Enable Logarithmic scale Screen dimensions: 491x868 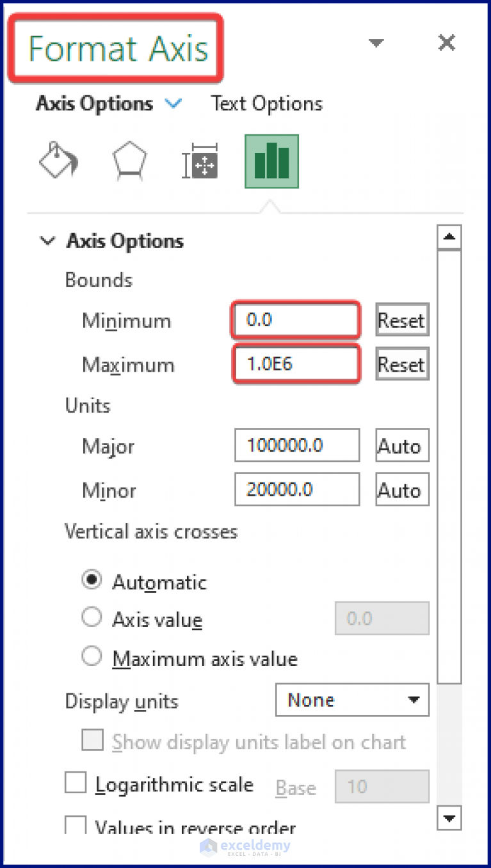coord(75,782)
